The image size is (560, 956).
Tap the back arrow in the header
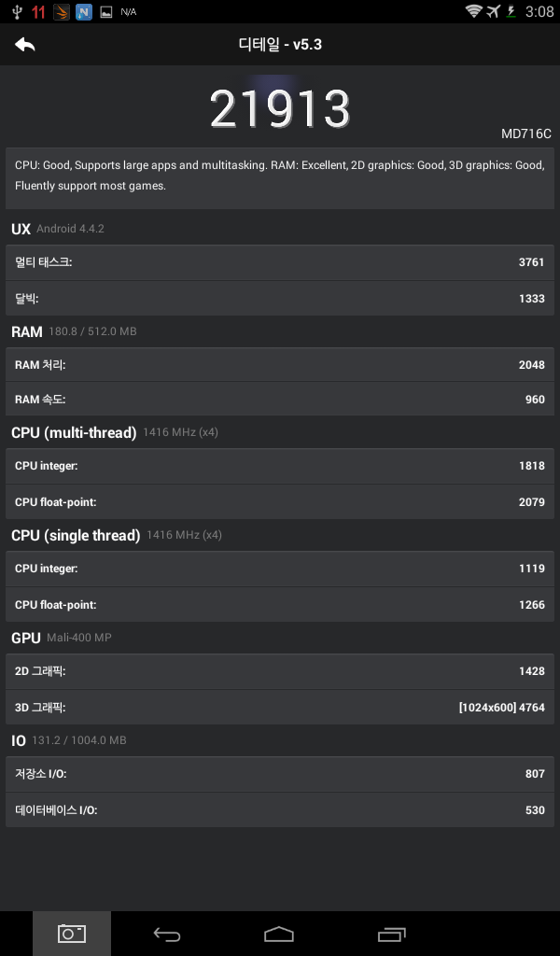pyautogui.click(x=25, y=44)
